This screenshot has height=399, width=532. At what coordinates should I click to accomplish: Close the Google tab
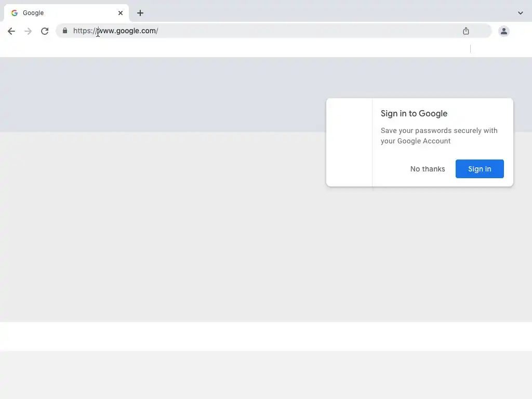[x=121, y=13]
